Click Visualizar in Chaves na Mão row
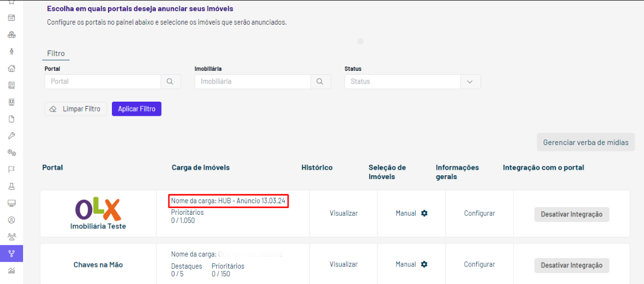 click(344, 264)
